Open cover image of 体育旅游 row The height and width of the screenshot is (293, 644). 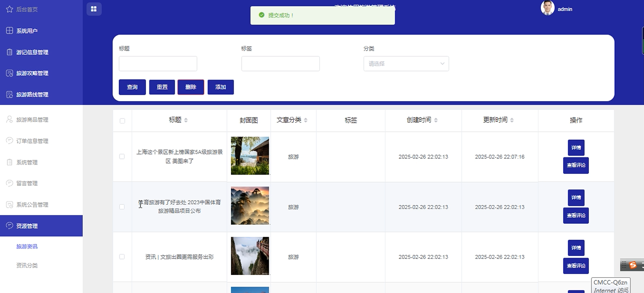click(x=250, y=206)
